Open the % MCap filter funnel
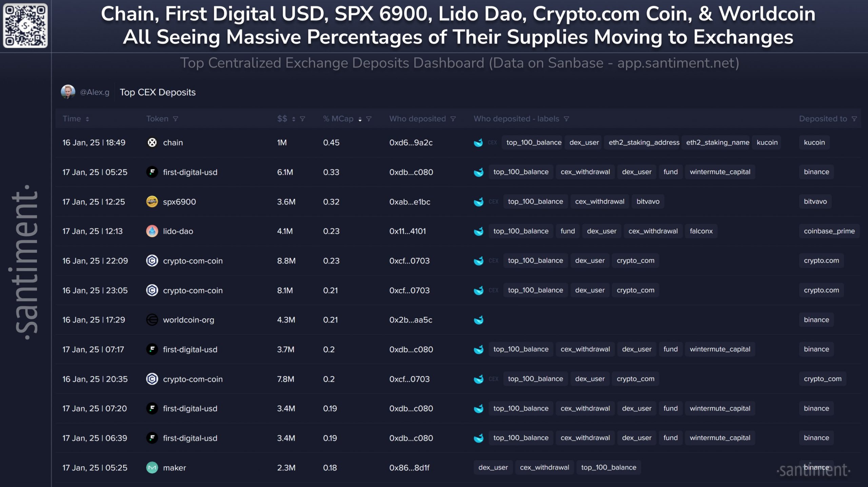Screen dimensions: 868x487 point(369,119)
